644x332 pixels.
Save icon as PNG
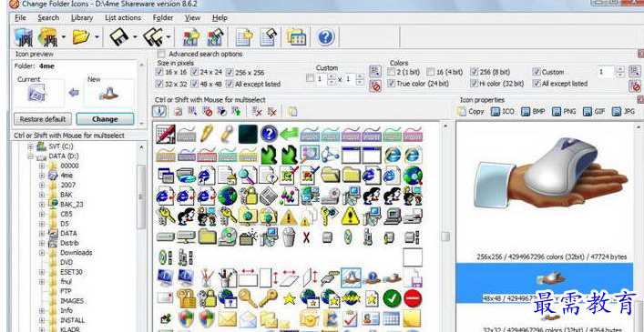[565, 111]
